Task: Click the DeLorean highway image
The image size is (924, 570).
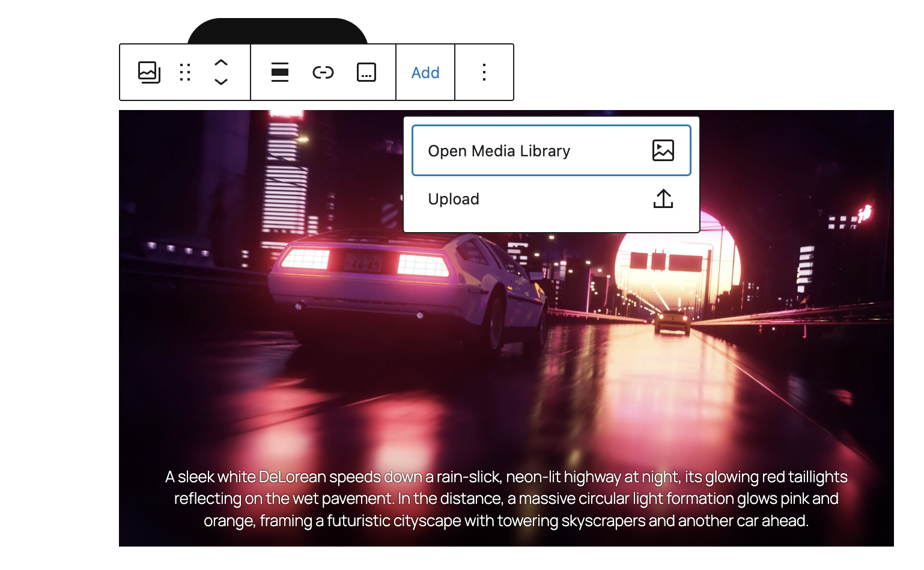Action: tap(506, 328)
